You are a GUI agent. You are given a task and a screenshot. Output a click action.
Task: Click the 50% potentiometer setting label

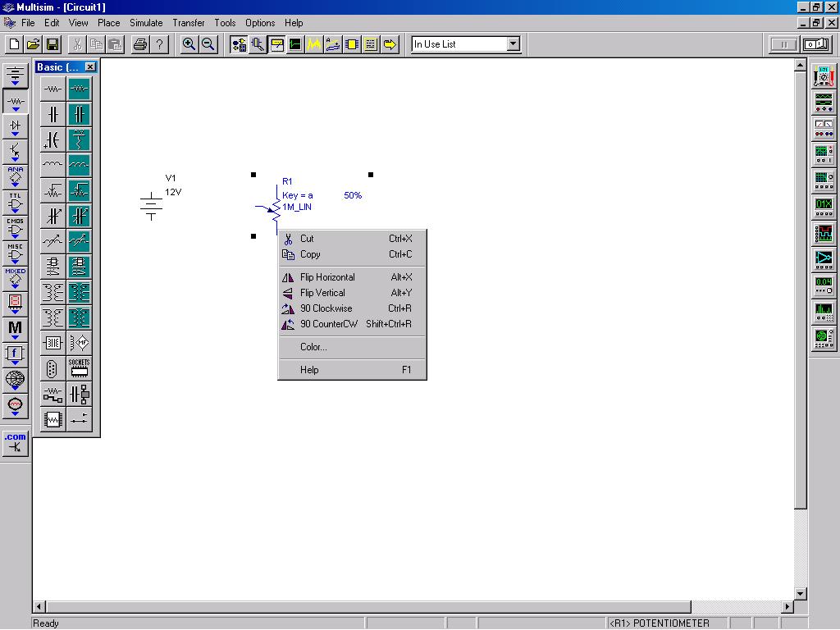click(353, 195)
